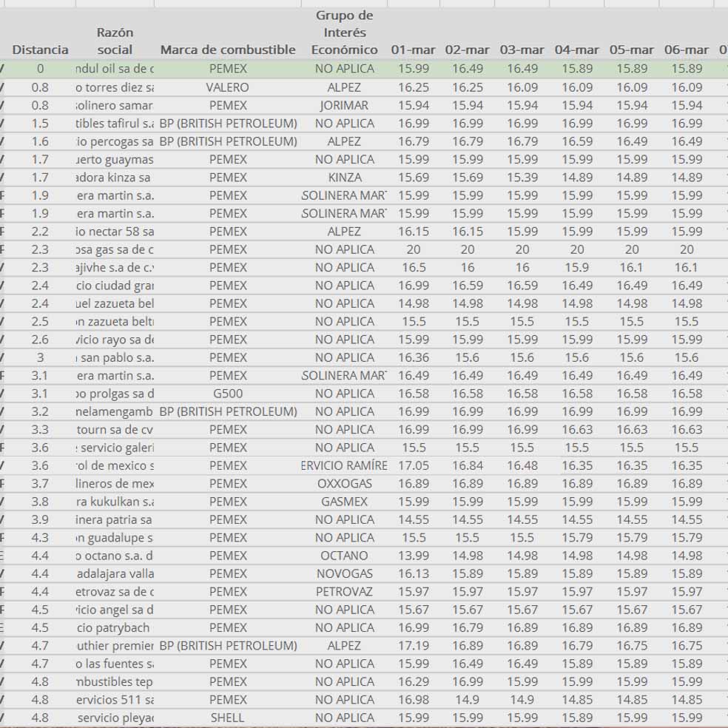Image resolution: width=728 pixels, height=728 pixels.
Task: Click the PETROVAZ group cell
Action: [x=345, y=592]
